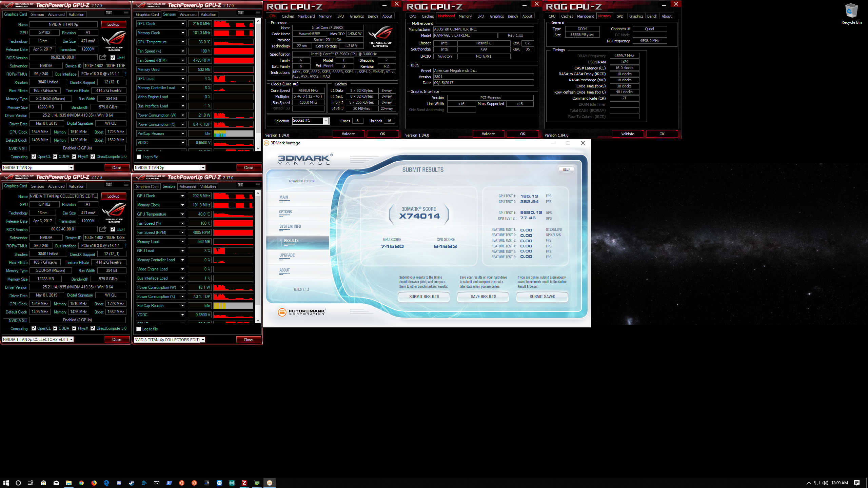Toggle PhysX checkbox in Collectors Edition window
The height and width of the screenshot is (488, 868).
pos(74,328)
